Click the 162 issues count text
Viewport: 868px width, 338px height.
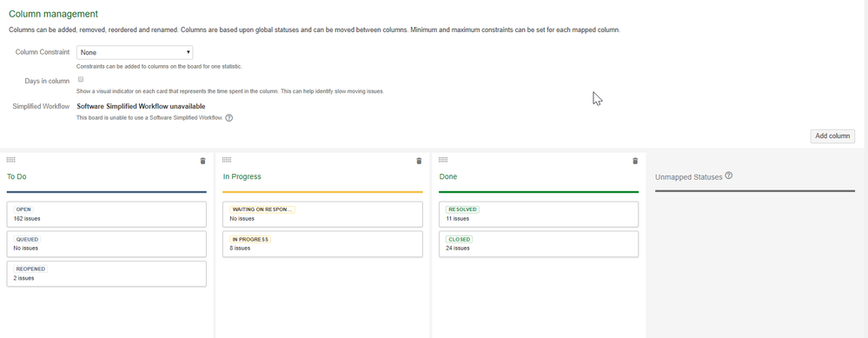click(x=27, y=218)
